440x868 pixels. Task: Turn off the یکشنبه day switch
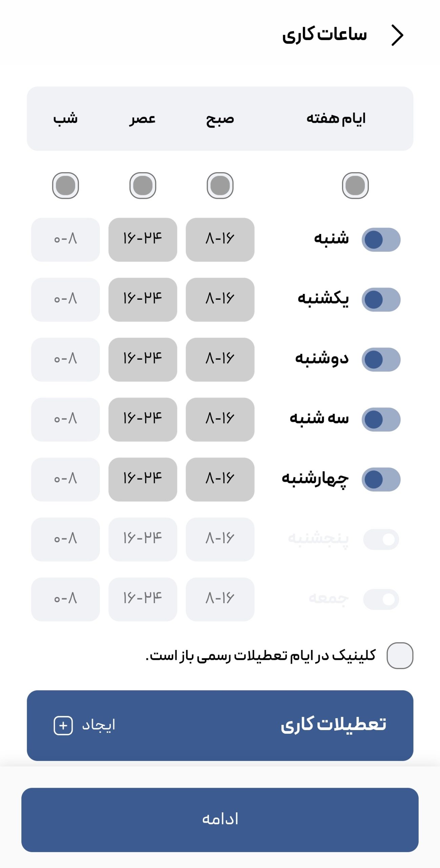(381, 300)
